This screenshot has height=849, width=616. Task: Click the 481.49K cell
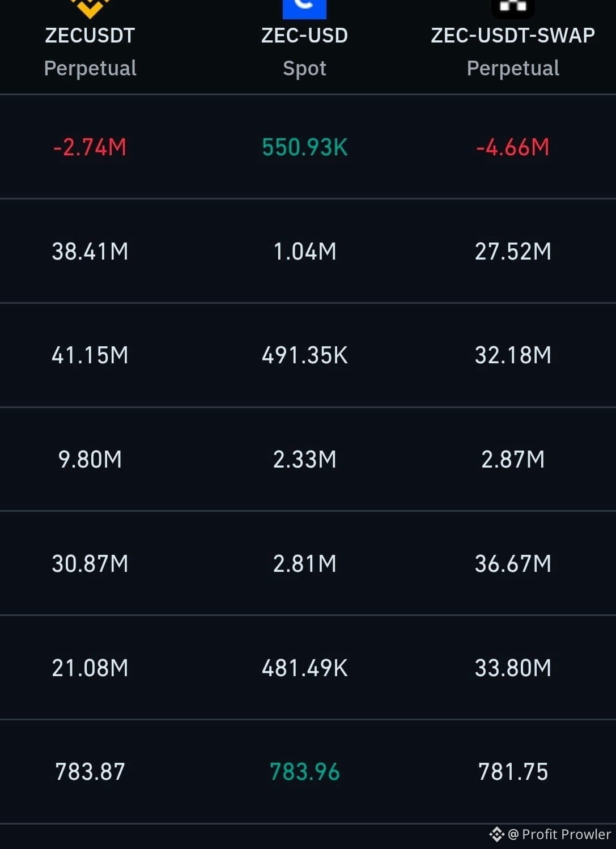tap(305, 668)
